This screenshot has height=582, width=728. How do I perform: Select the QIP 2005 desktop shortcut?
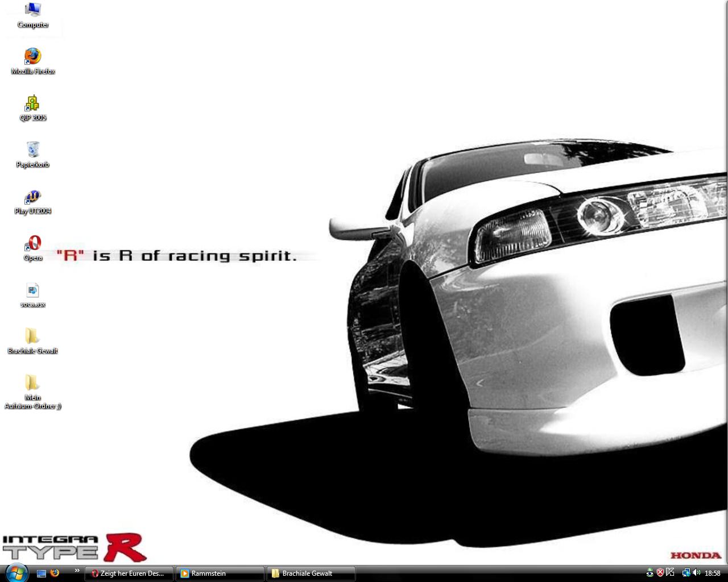click(33, 108)
